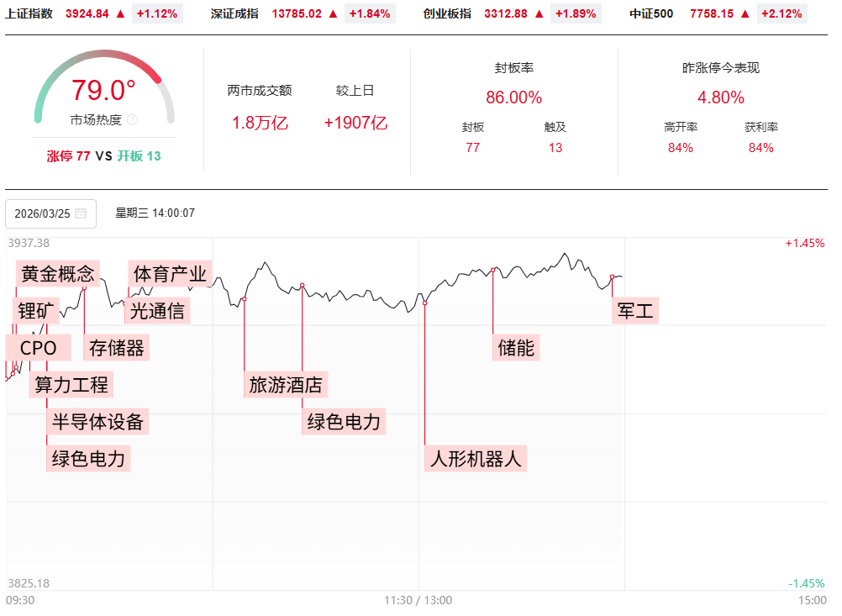Image resolution: width=842 pixels, height=616 pixels.
Task: Click the 上证指数 index label
Action: [x=29, y=13]
